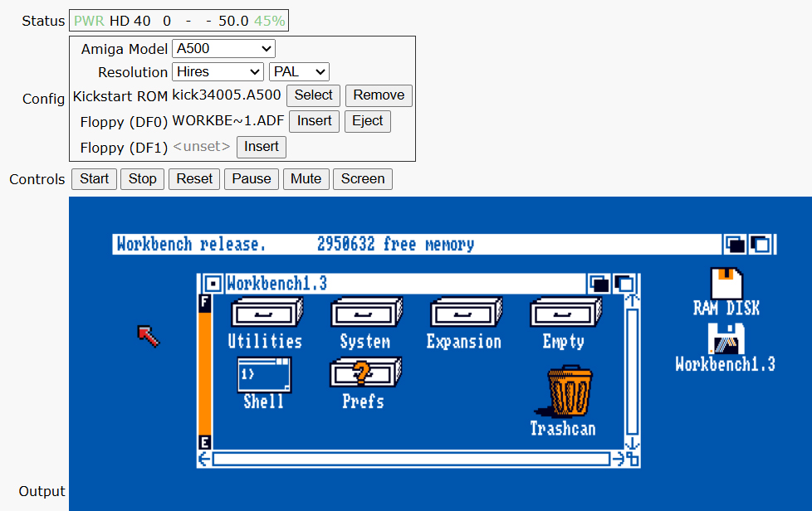This screenshot has height=511, width=812.
Task: Launch the Shell
Action: 264,376
